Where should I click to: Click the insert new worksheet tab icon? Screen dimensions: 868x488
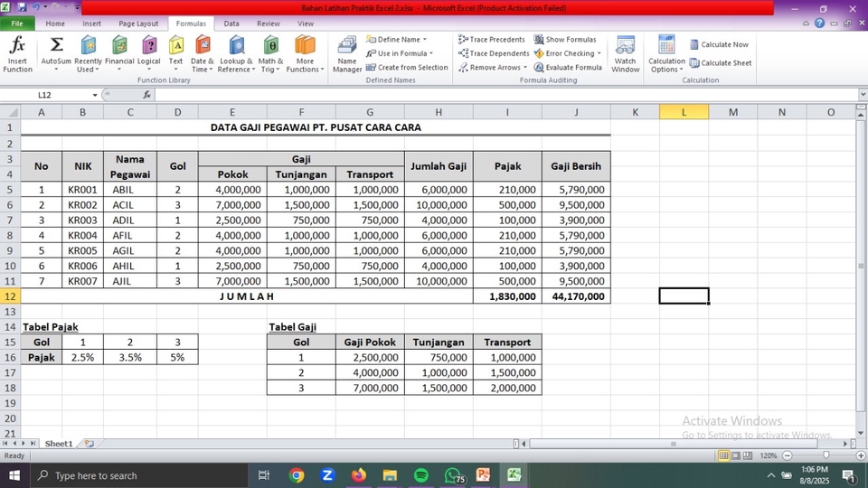[90, 443]
